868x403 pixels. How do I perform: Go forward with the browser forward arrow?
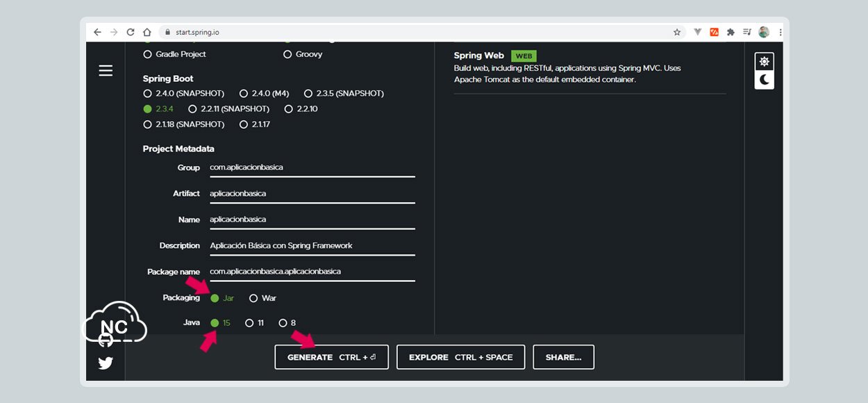coord(114,32)
